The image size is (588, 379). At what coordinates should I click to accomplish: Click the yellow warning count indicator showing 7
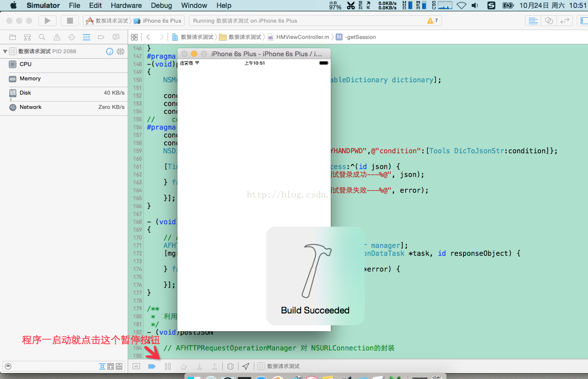tap(432, 21)
